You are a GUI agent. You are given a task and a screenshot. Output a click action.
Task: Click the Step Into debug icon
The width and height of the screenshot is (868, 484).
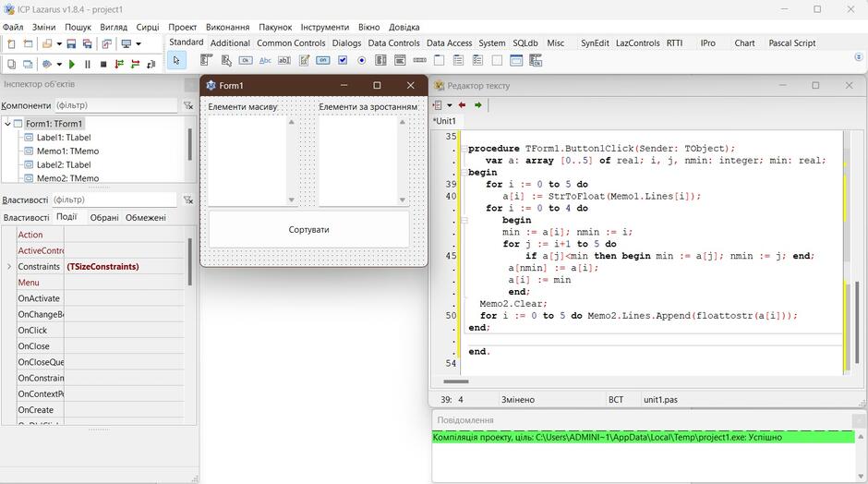(x=119, y=65)
